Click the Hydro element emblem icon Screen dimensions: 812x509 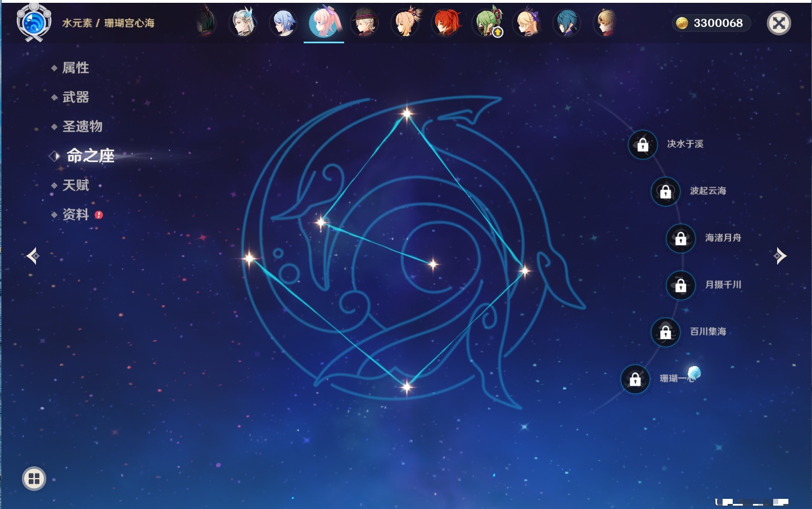pos(34,22)
